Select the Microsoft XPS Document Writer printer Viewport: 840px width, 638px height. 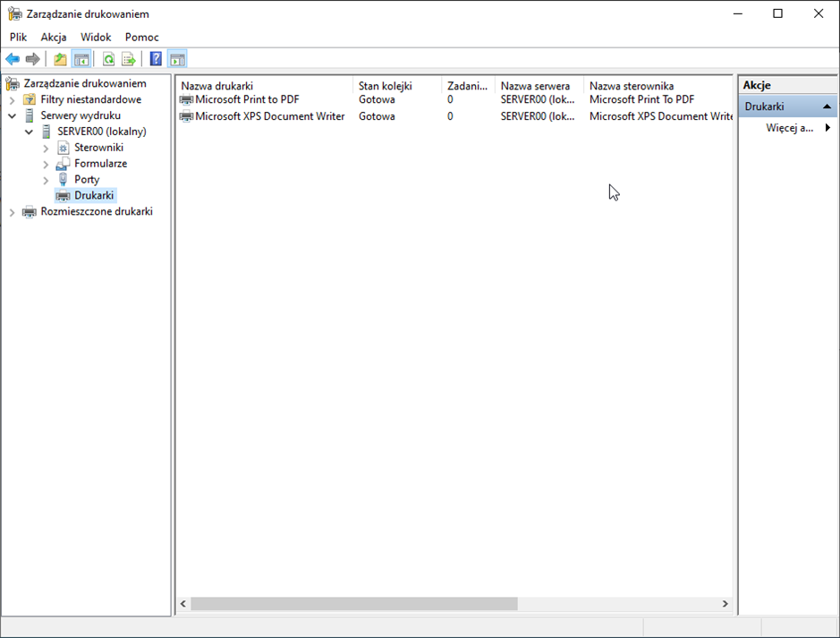[269, 116]
